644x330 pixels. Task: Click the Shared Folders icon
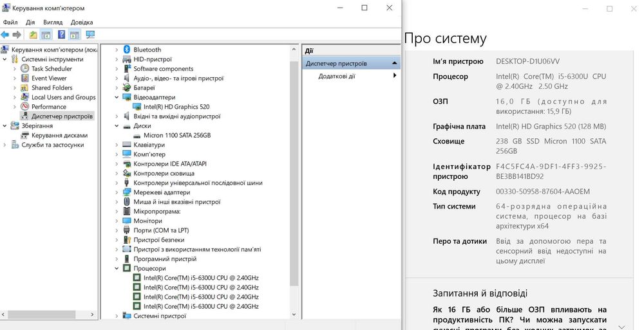click(x=25, y=88)
